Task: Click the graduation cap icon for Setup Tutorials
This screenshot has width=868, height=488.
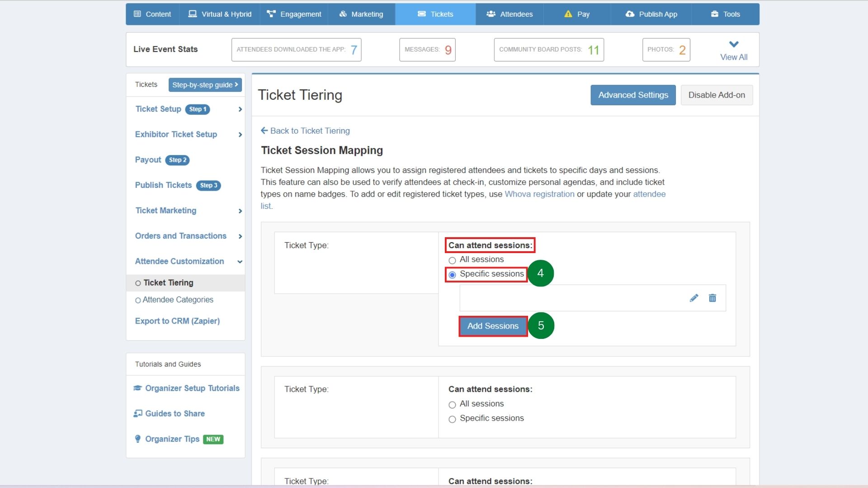Action: tap(138, 388)
